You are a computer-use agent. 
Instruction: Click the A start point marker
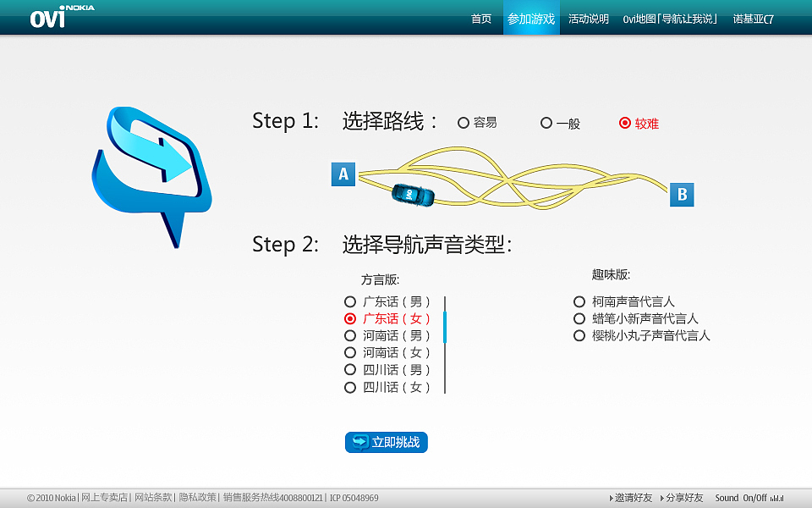[343, 175]
